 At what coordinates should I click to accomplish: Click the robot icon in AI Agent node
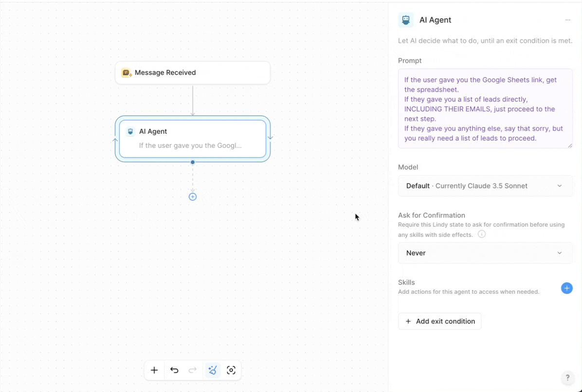click(130, 131)
